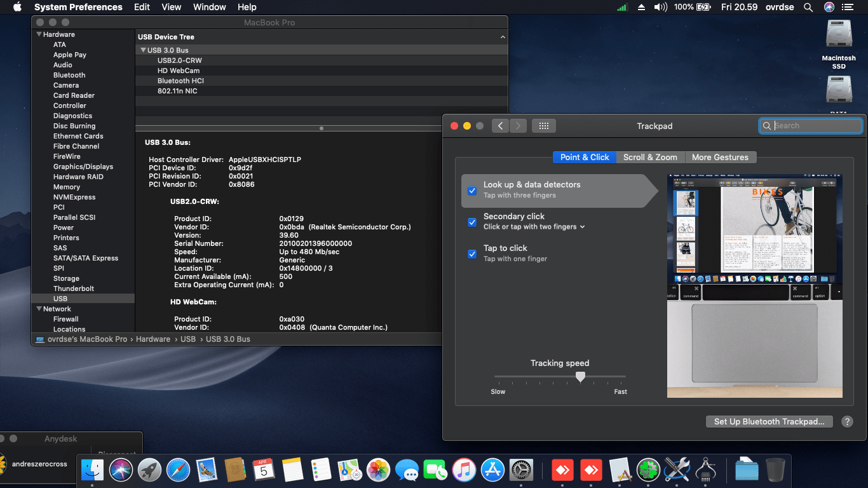The image size is (868, 488).
Task: Switch to the Scroll & Zoom tab
Action: [x=649, y=157]
